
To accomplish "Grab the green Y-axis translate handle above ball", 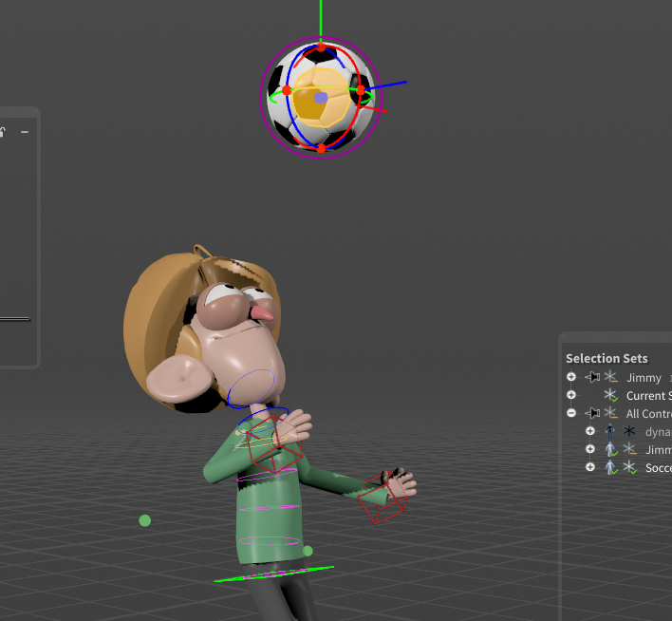I will click(321, 19).
